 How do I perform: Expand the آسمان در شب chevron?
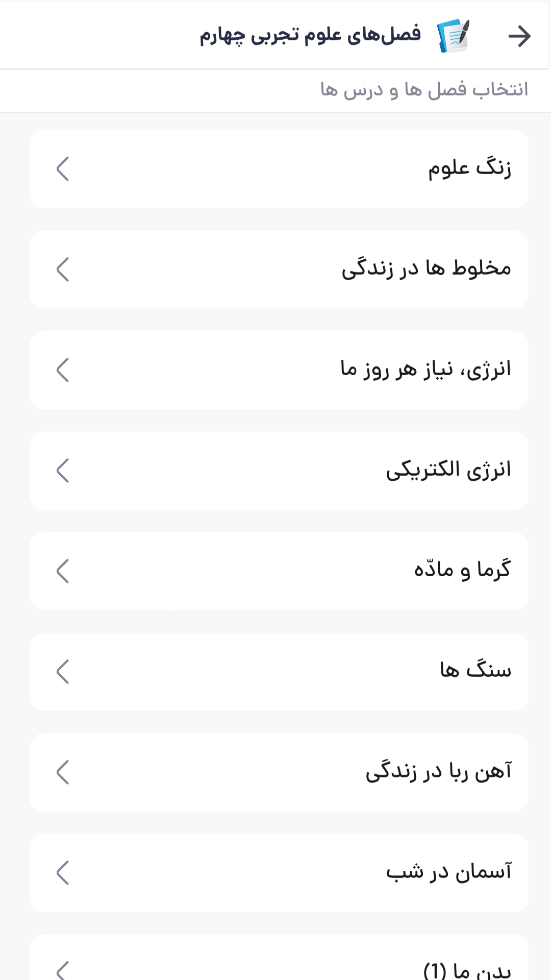tap(63, 873)
